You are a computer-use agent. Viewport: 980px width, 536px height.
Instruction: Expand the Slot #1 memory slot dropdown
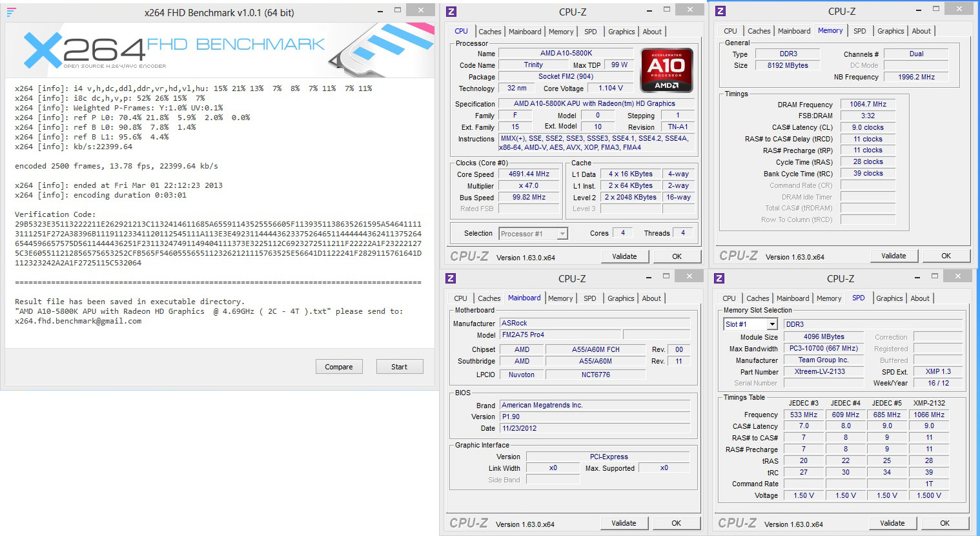click(x=771, y=324)
